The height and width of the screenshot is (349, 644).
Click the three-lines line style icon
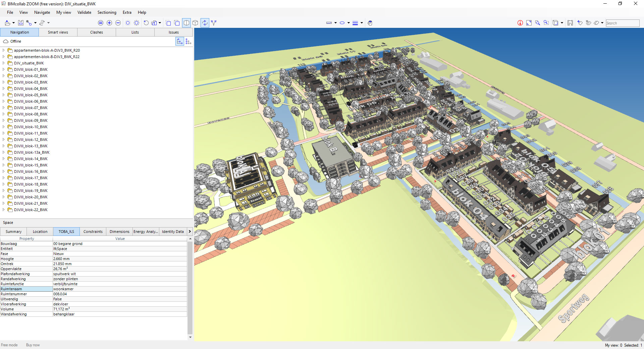[x=355, y=23]
